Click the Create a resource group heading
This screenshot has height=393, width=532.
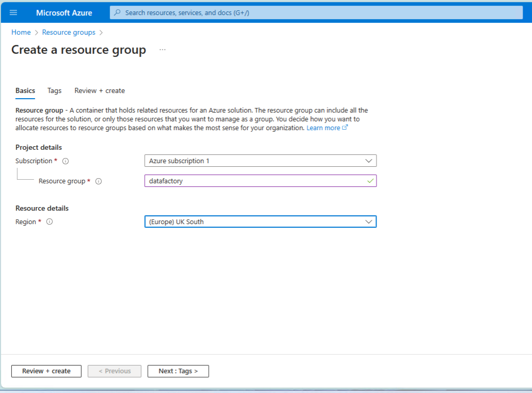point(79,50)
